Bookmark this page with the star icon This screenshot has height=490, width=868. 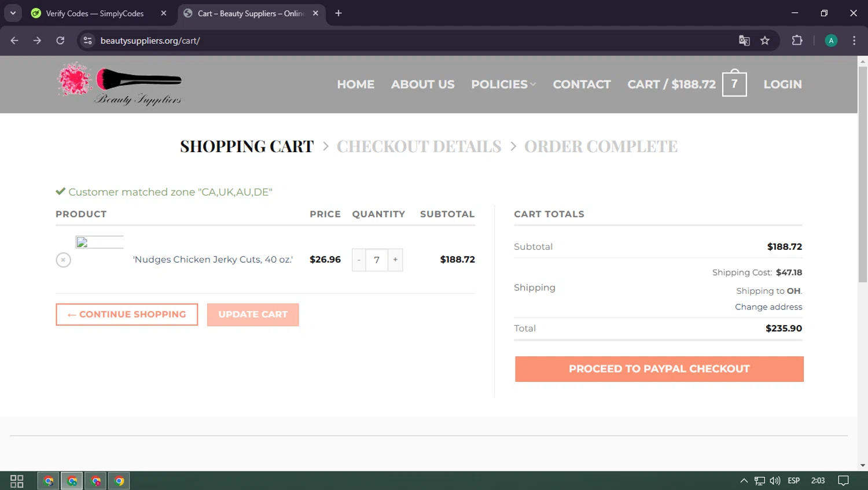click(x=765, y=40)
